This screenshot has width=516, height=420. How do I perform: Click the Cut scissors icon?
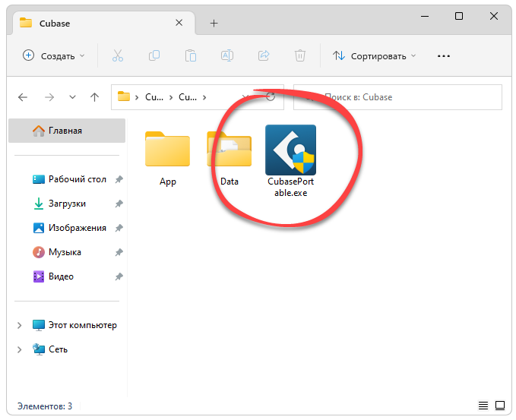(118, 56)
